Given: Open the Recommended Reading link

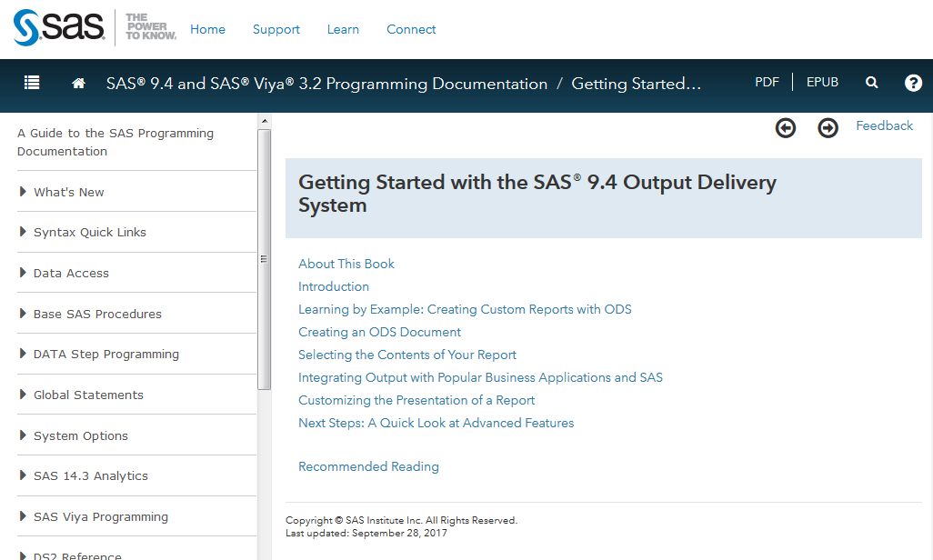Looking at the screenshot, I should (369, 466).
